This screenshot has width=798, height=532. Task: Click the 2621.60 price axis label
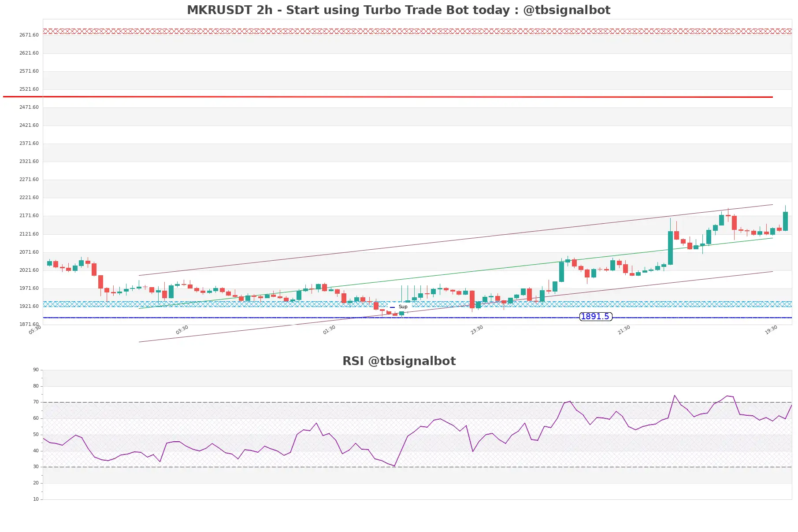pyautogui.click(x=29, y=53)
